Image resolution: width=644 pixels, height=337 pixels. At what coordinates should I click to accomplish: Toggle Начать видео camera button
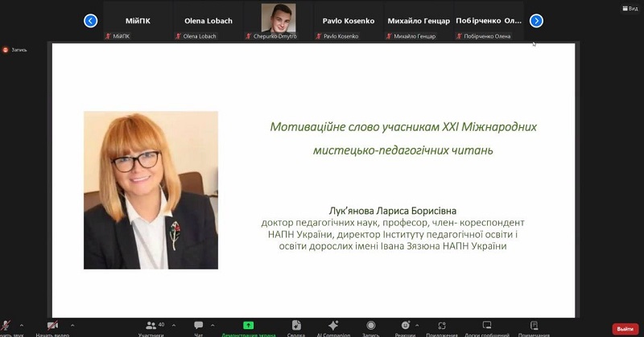tap(52, 327)
